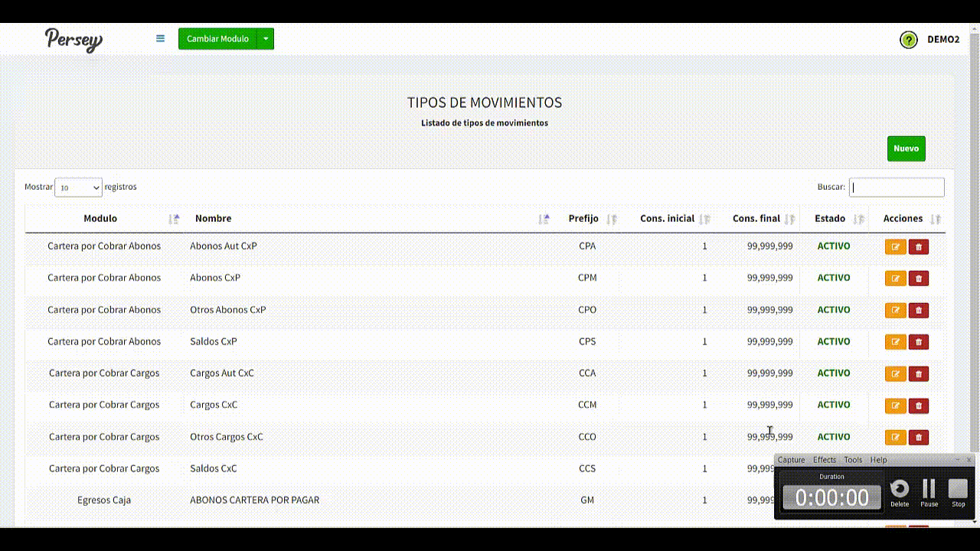
Task: Open the Mostrar registros count dropdown
Action: pyautogui.click(x=78, y=187)
